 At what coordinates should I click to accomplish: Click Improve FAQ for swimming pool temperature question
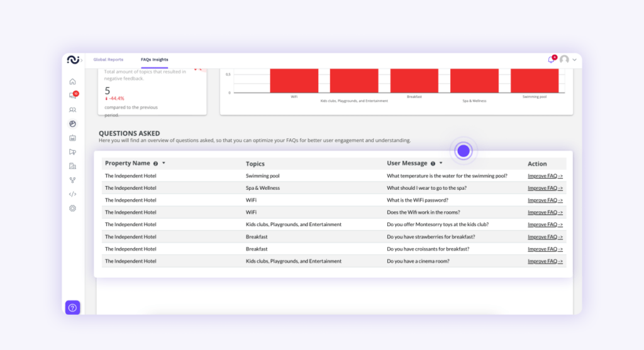point(545,176)
